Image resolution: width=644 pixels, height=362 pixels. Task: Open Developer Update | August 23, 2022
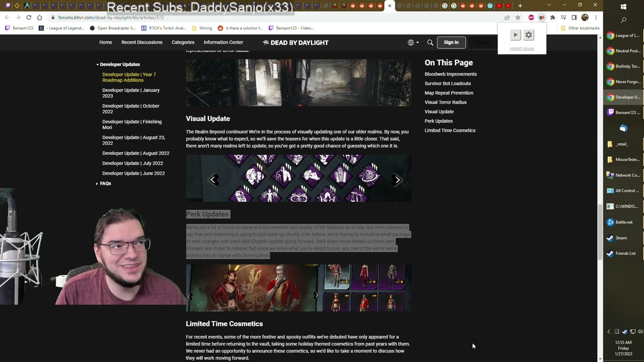133,140
